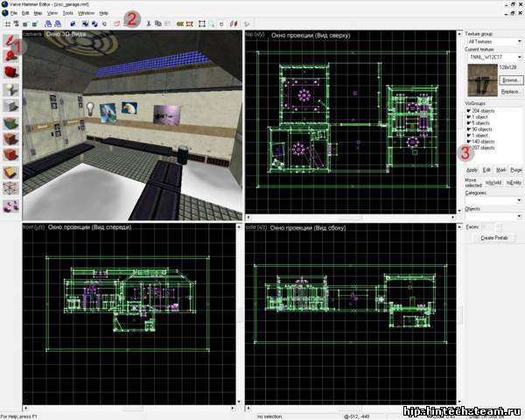Select the purple Path tool icon
Image resolution: width=525 pixels, height=420 pixels.
point(10,206)
